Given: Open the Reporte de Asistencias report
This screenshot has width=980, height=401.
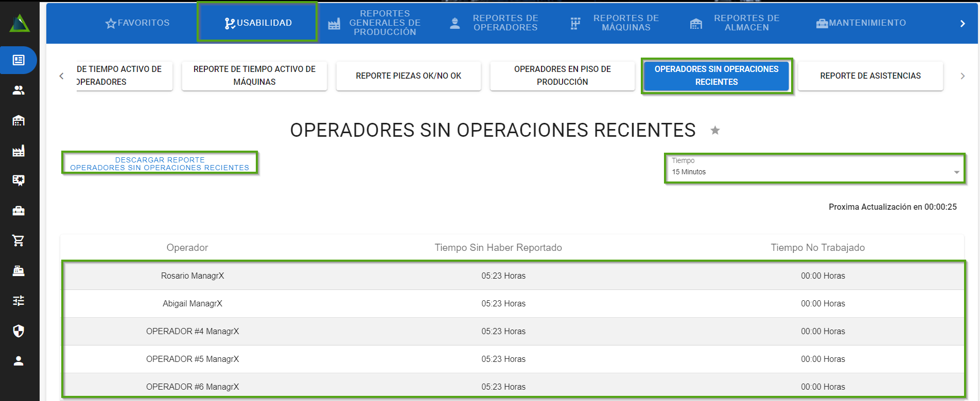Looking at the screenshot, I should 870,76.
